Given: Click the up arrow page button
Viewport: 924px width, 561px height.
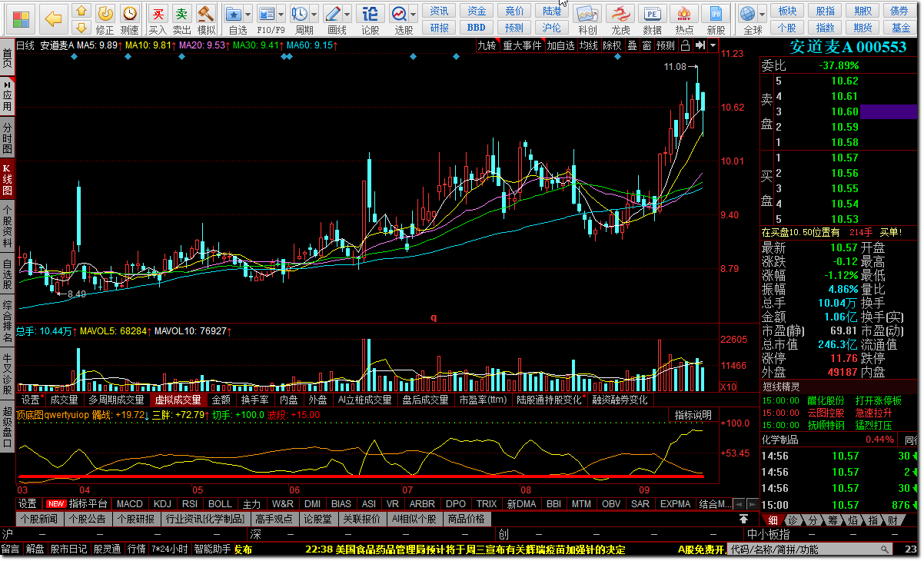Looking at the screenshot, I should pyautogui.click(x=81, y=11).
